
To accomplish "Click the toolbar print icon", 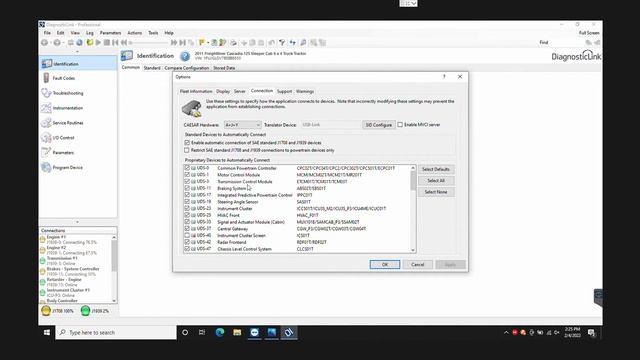I will [233, 42].
